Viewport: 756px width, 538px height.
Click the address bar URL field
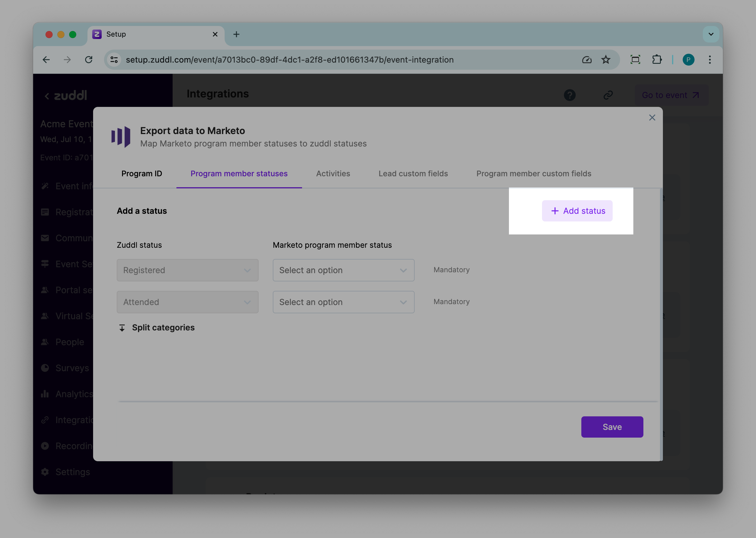point(289,60)
